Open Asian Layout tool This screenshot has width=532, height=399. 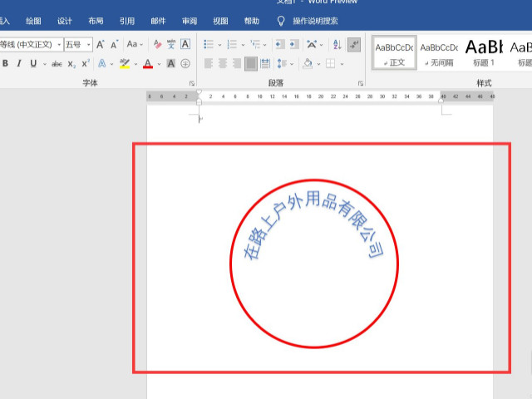pyautogui.click(x=312, y=44)
